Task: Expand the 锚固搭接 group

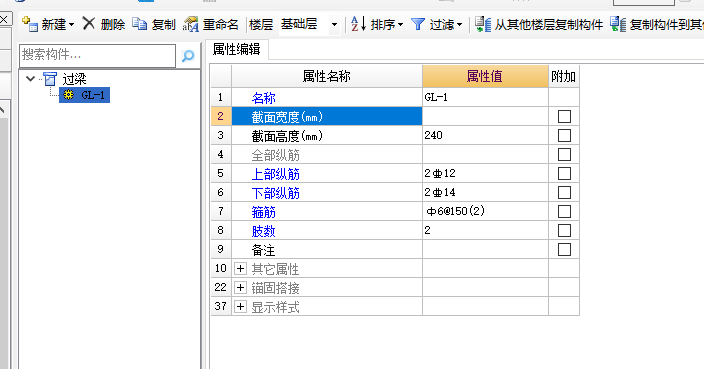Action: tap(241, 287)
